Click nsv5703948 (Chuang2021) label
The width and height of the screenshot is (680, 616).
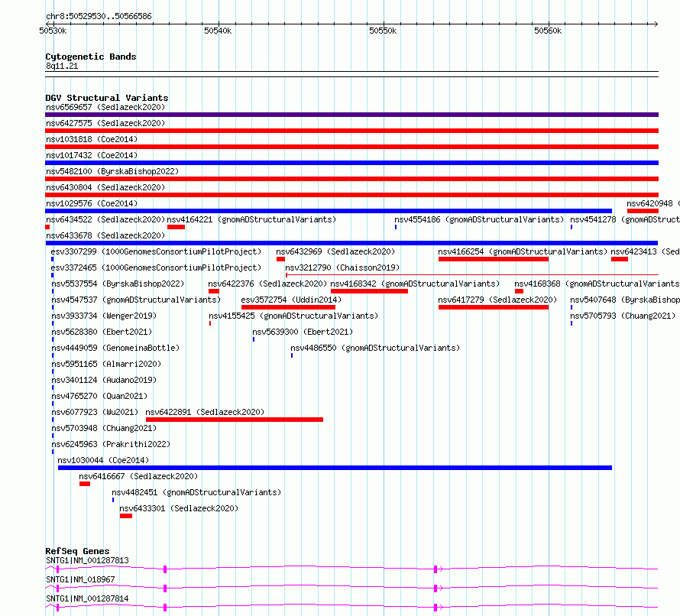pos(104,428)
